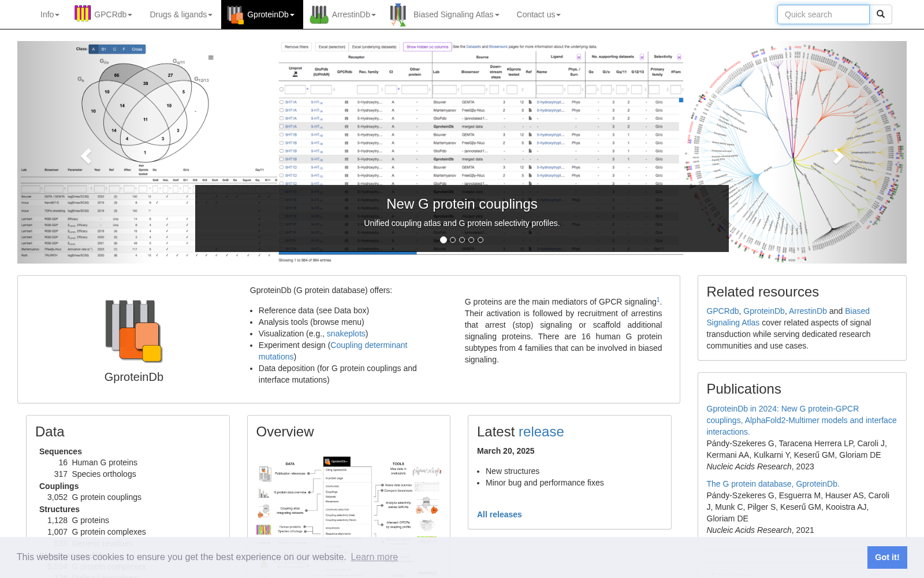924x578 pixels.
Task: Open the cookie Learn more link
Action: pos(374,557)
